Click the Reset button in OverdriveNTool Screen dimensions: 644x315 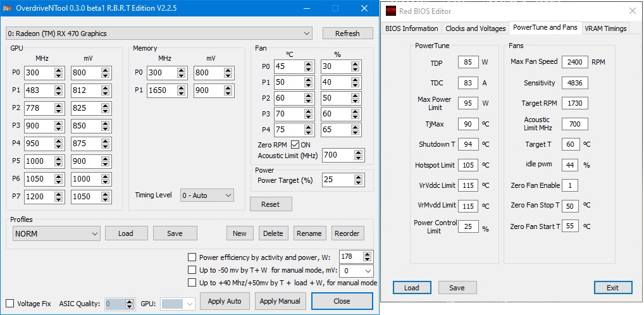click(271, 204)
